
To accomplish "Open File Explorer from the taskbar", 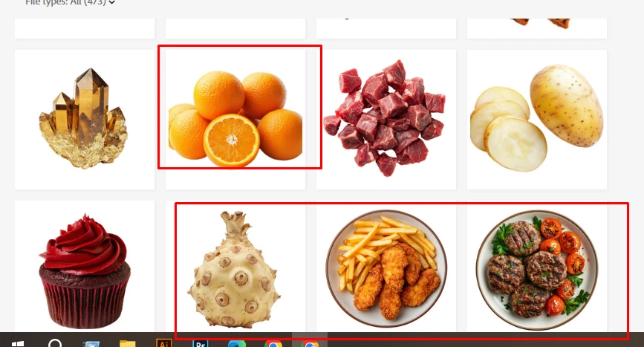I will [127, 343].
